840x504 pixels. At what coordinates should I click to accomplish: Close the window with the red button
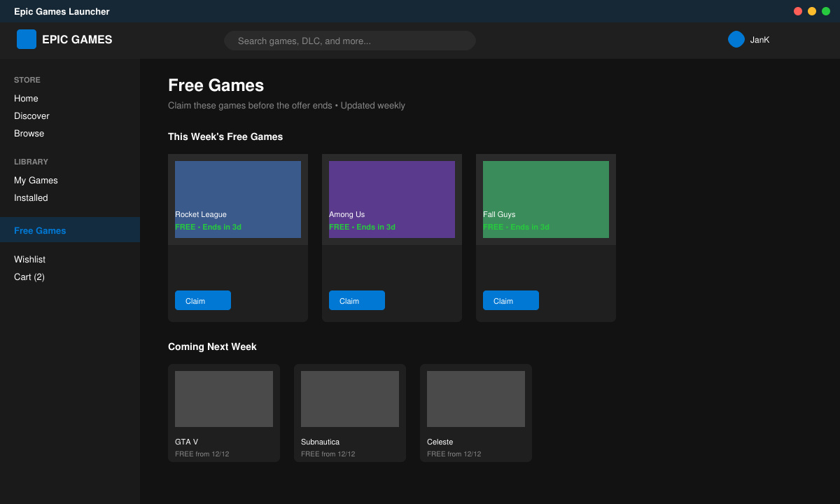(798, 11)
